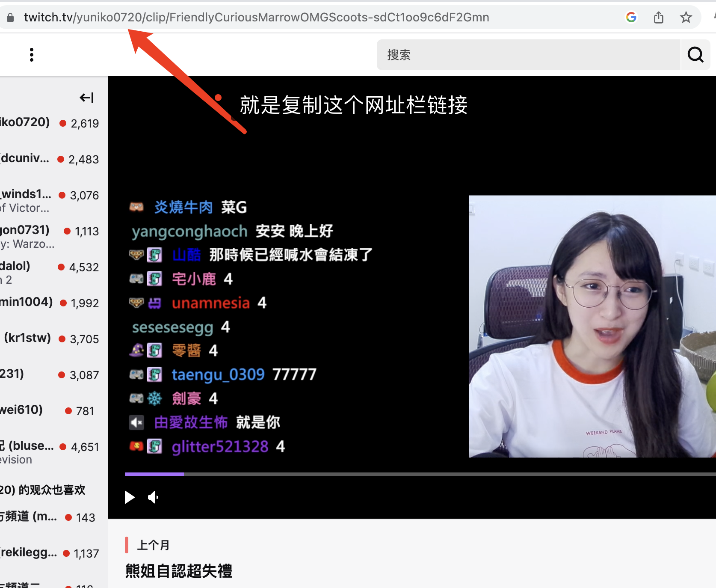Screen dimensions: 716x588
Task: Click the wizard hat badge beside 零醬
Action: pos(136,350)
